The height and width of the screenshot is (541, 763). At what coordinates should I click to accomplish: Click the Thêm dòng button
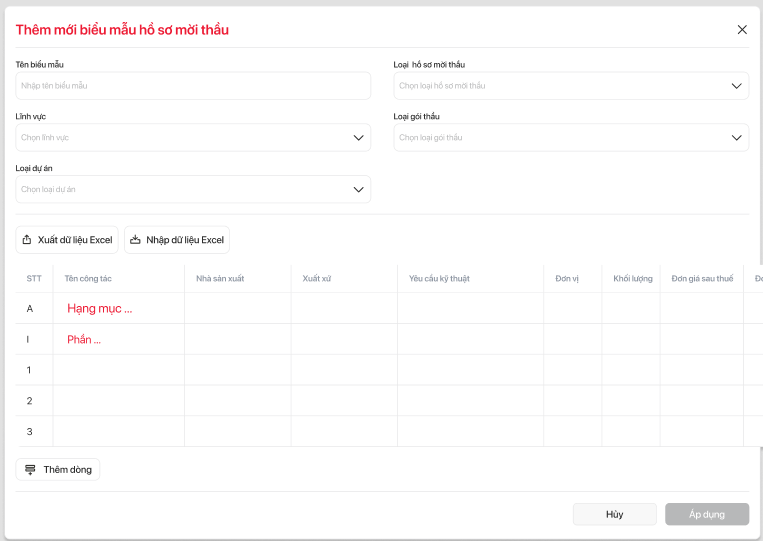tap(58, 469)
